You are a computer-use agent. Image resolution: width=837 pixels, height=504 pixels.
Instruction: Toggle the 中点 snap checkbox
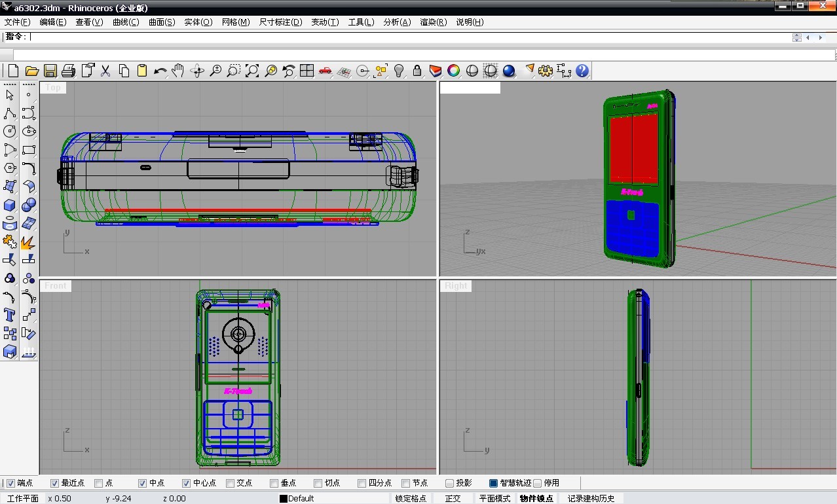pos(143,483)
